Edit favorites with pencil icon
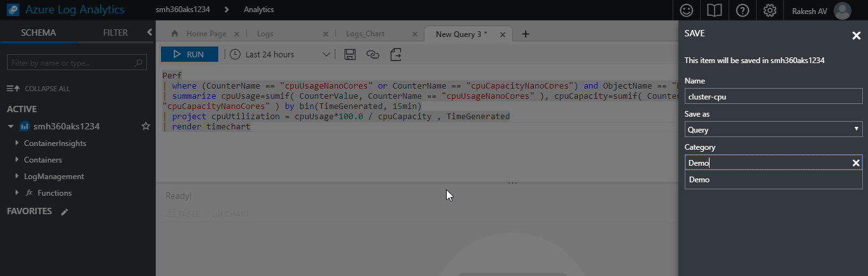The height and width of the screenshot is (276, 868). tap(64, 212)
